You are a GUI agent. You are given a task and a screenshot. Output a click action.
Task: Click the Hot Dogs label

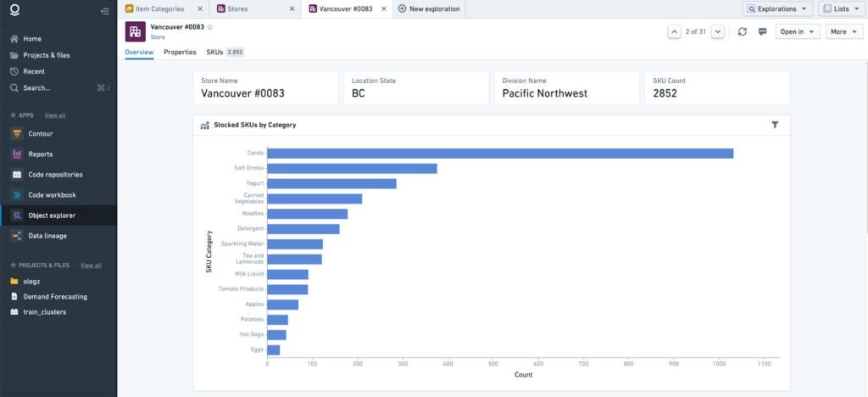pos(252,334)
